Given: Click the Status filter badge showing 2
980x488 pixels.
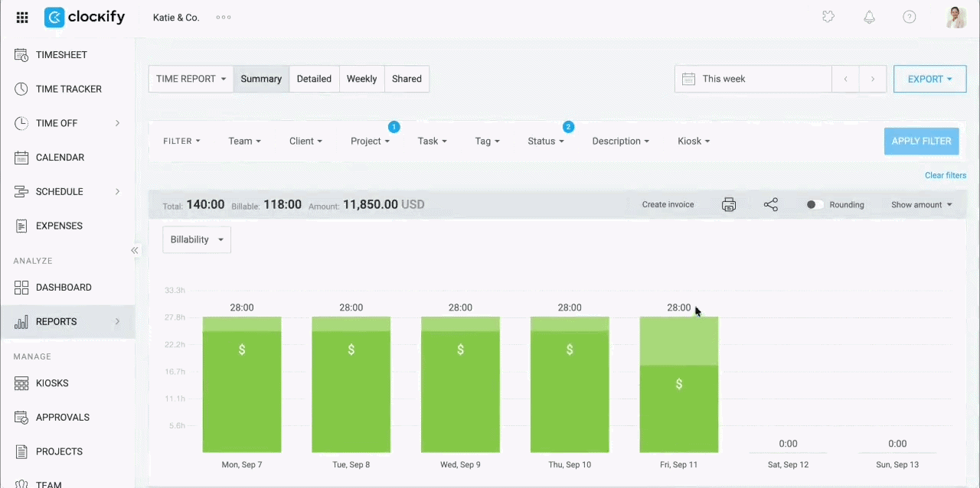Looking at the screenshot, I should click(x=568, y=126).
